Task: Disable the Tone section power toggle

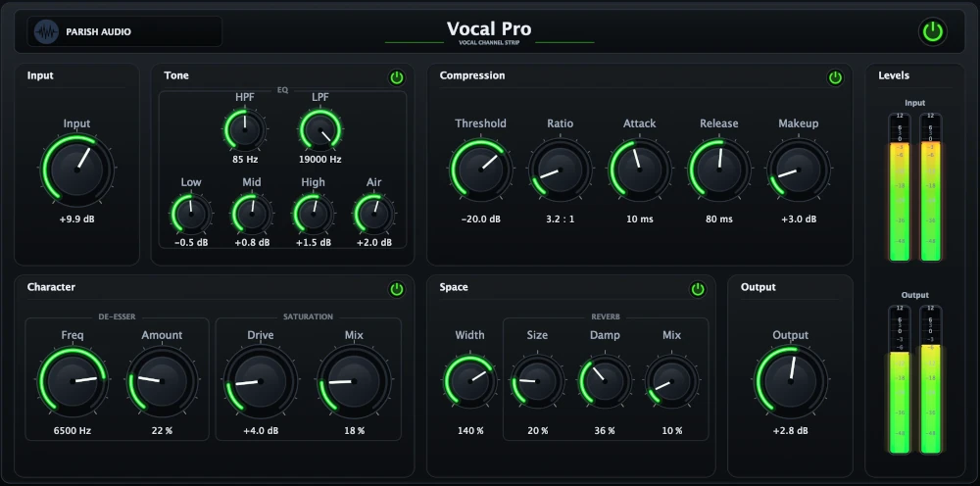Action: pos(397,78)
